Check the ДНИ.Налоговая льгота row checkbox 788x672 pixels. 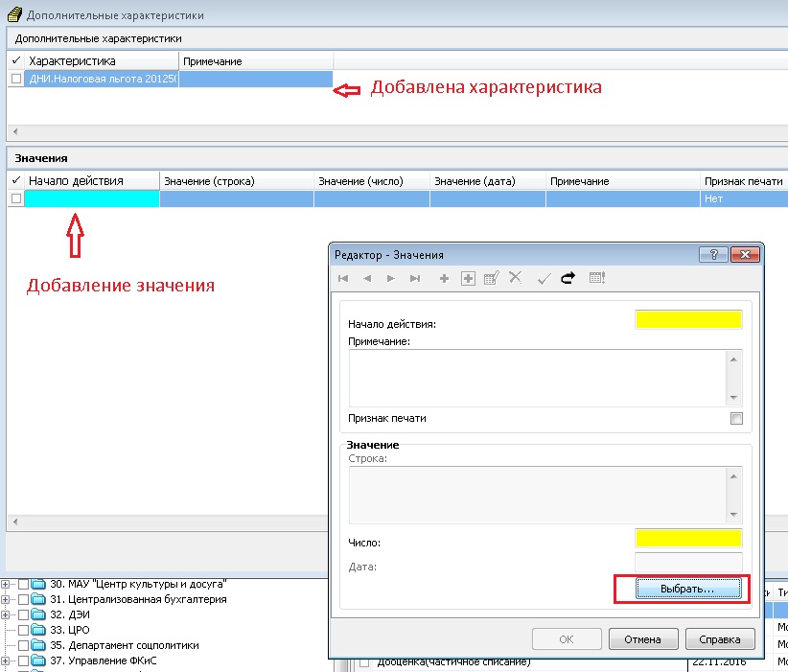pos(15,79)
